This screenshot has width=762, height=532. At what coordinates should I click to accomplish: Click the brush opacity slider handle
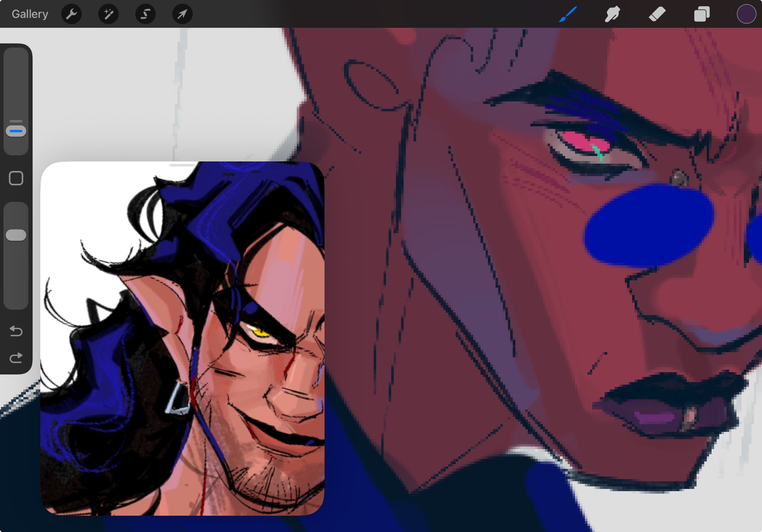(16, 235)
